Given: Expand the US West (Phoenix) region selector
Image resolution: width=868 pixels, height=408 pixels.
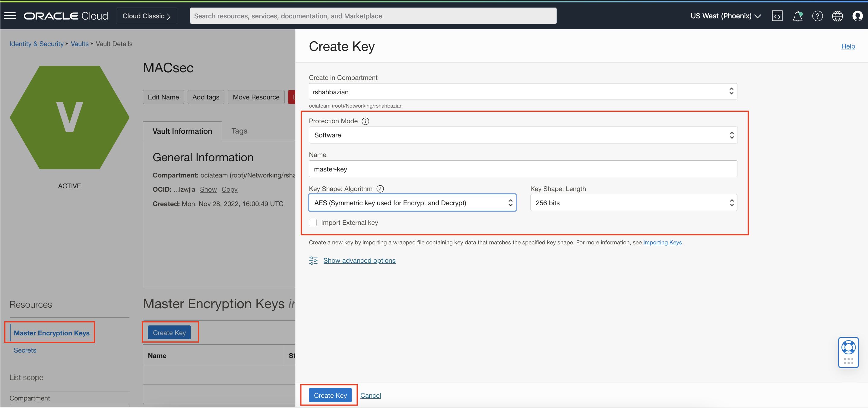Looking at the screenshot, I should [x=725, y=16].
